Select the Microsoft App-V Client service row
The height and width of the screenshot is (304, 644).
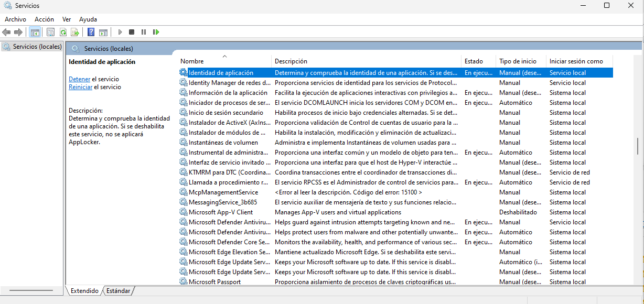220,212
